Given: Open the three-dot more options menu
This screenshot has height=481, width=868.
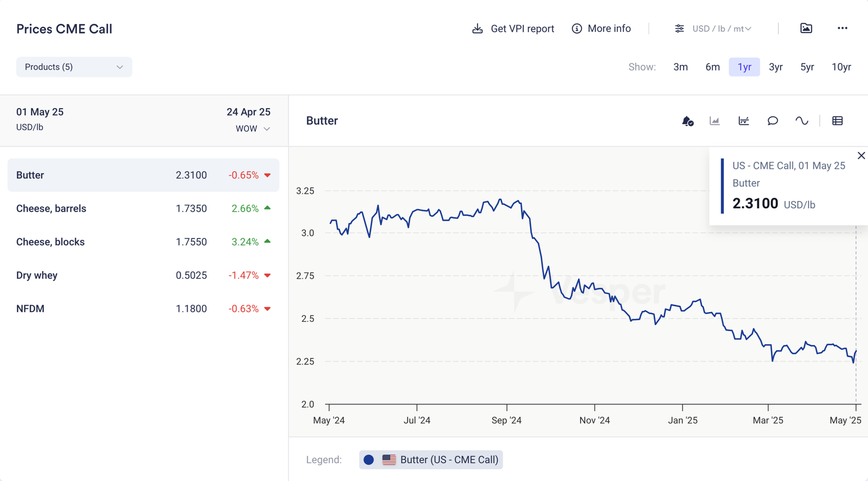Looking at the screenshot, I should pos(842,28).
